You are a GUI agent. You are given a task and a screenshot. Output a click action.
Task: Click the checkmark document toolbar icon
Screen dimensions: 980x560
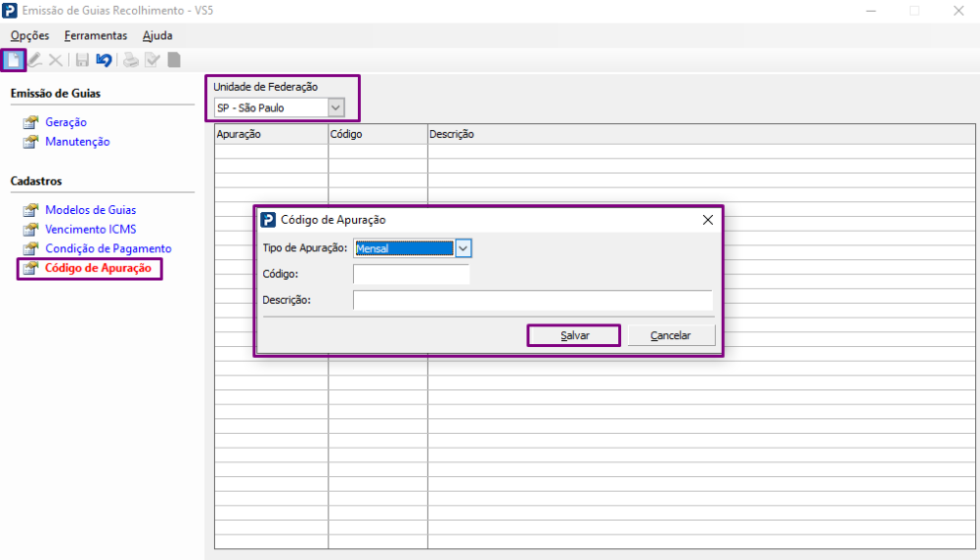[x=152, y=60]
